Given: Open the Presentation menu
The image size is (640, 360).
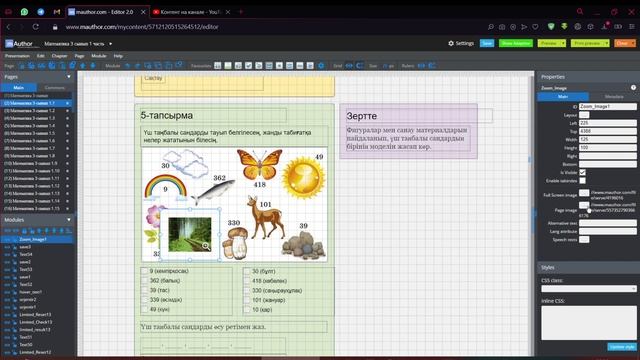Looking at the screenshot, I should tap(17, 56).
